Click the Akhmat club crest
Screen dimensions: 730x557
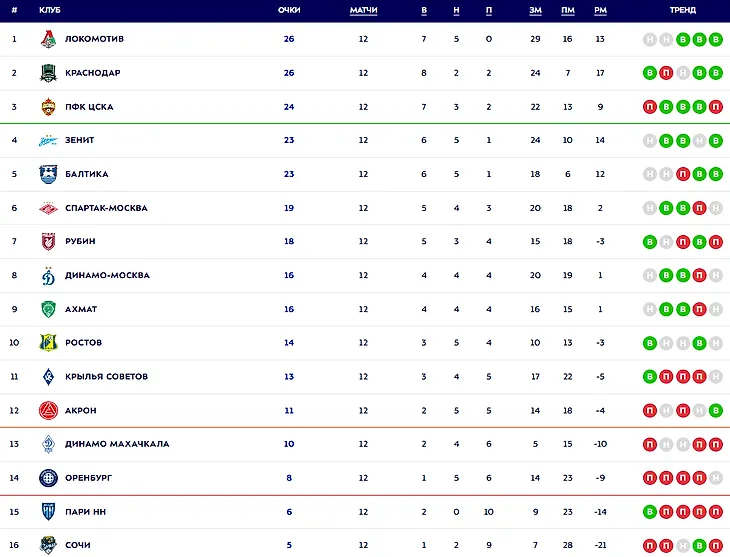[x=48, y=310]
